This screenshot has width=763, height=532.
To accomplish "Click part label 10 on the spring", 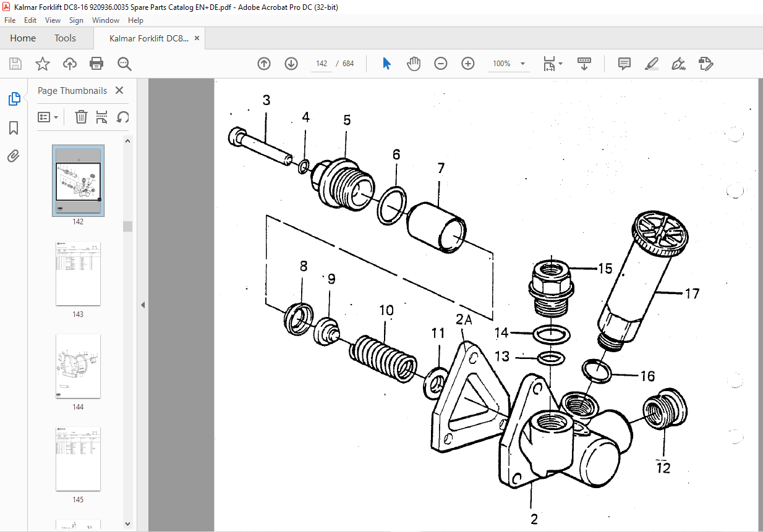I will point(386,310).
